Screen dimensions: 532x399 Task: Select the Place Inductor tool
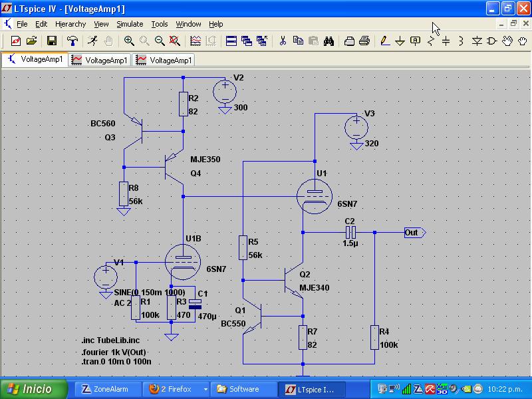(461, 41)
